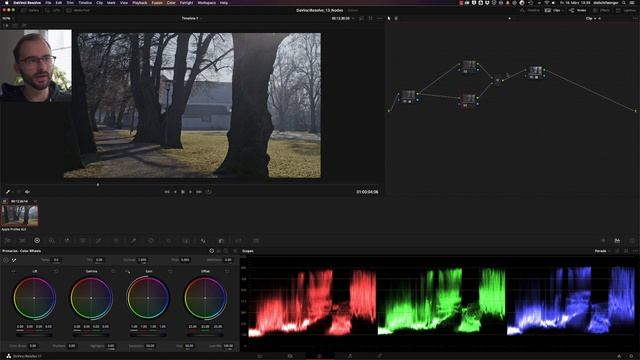The width and height of the screenshot is (640, 360).
Task: Open the Color Warper palette
Action: click(116, 241)
